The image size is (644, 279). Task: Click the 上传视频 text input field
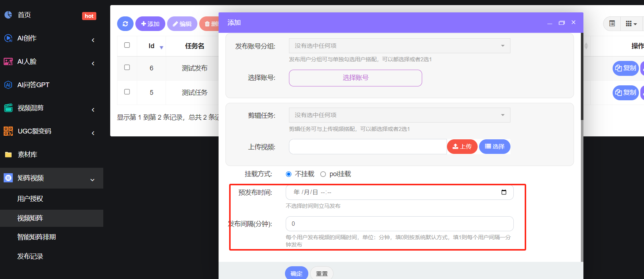(x=368, y=147)
